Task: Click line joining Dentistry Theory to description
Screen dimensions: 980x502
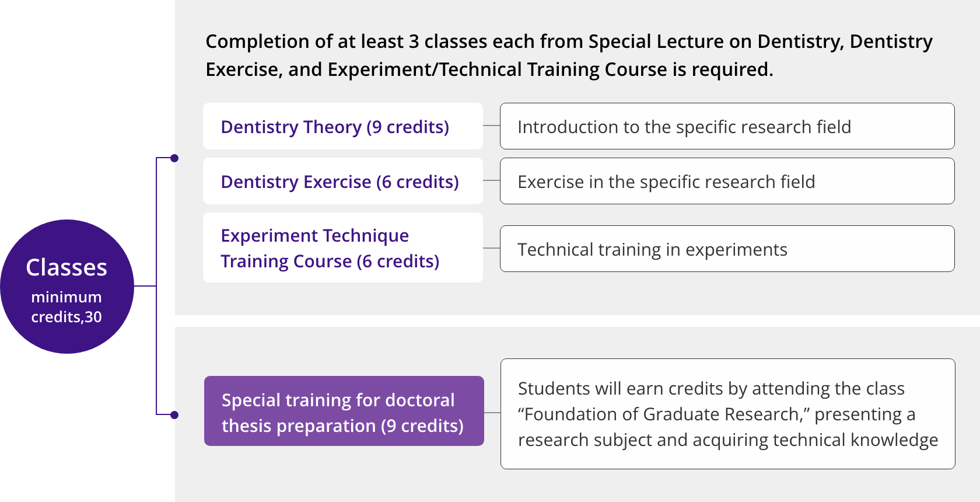Action: pyautogui.click(x=492, y=125)
